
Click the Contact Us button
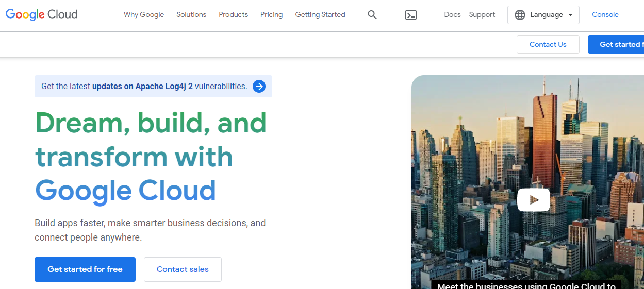coord(548,44)
